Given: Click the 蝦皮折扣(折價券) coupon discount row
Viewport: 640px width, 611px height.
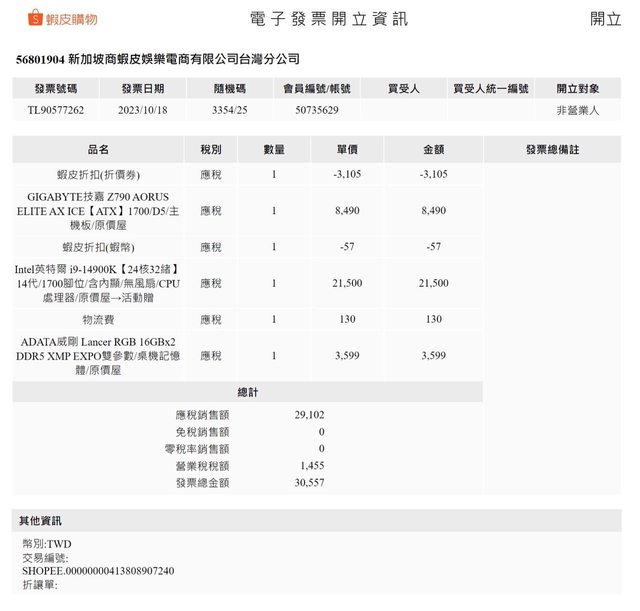Looking at the screenshot, I should click(x=98, y=174).
